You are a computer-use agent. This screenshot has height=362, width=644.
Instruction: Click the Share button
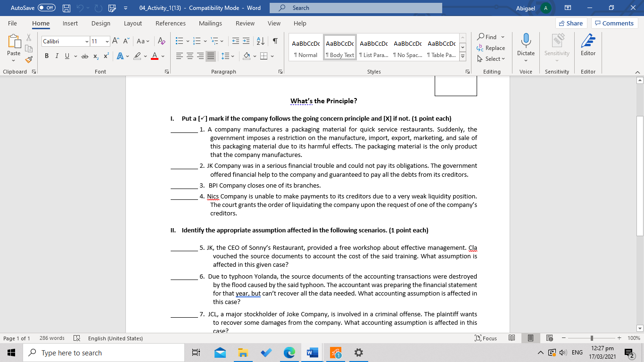point(571,23)
